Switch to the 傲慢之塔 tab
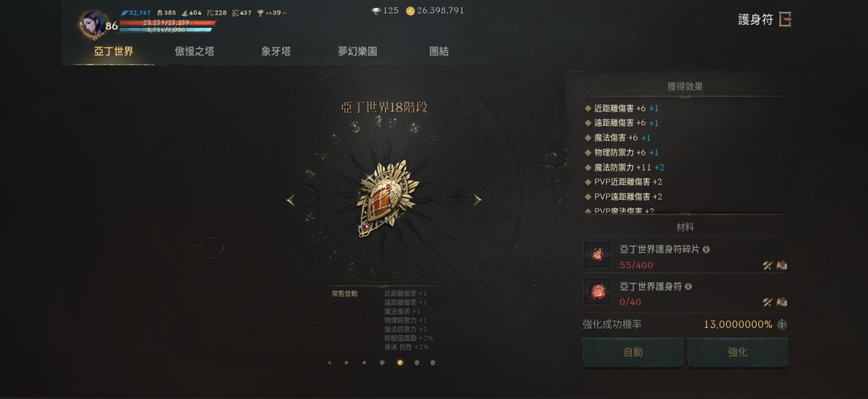The width and height of the screenshot is (868, 399). pos(194,51)
